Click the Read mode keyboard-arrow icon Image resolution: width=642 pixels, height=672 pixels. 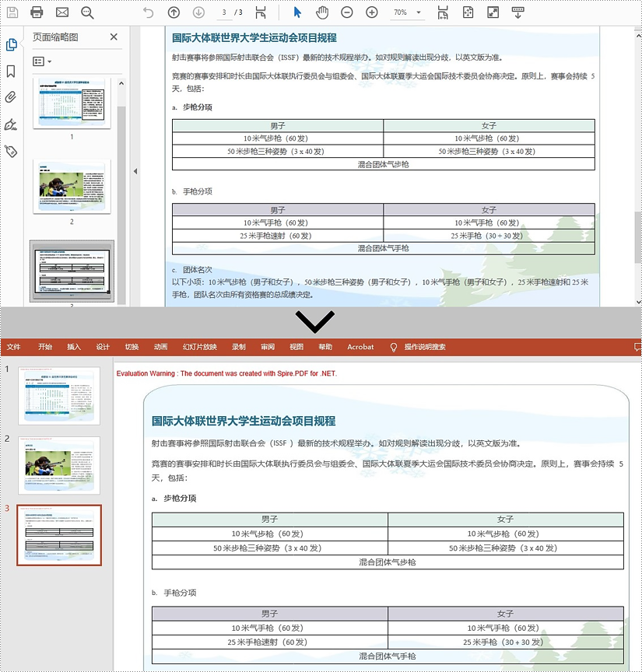tap(518, 12)
